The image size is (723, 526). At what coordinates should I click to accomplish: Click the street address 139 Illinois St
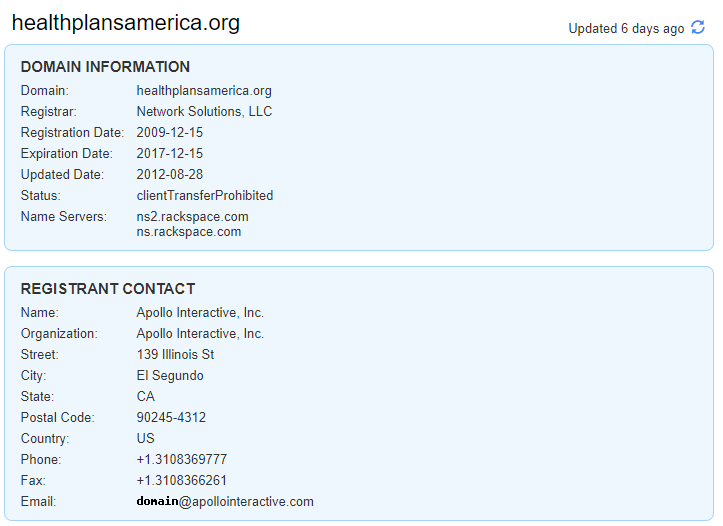[176, 355]
